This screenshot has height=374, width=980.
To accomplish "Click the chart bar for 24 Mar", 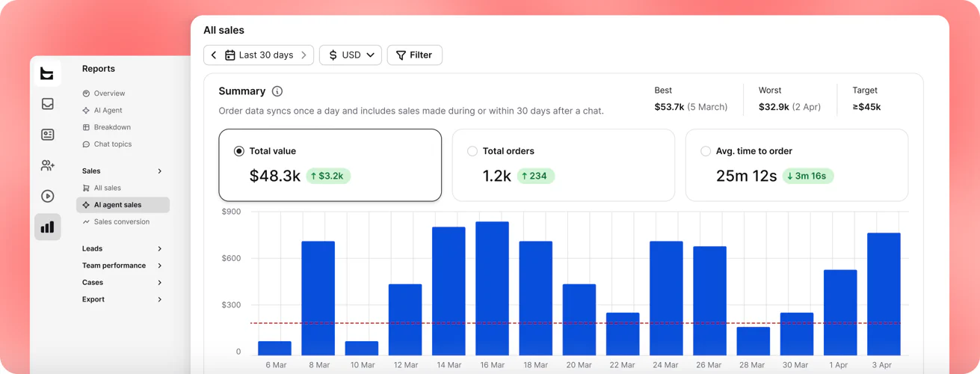I will pos(666,298).
